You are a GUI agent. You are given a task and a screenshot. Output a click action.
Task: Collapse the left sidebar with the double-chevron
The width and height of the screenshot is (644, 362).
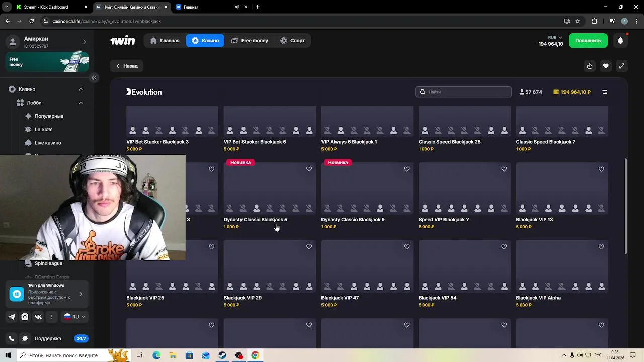(x=94, y=78)
